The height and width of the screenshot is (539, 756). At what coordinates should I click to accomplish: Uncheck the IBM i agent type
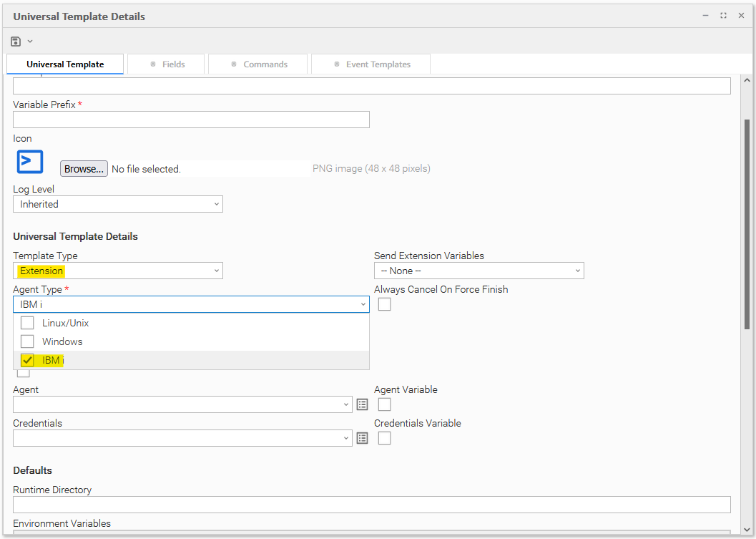[x=27, y=360]
